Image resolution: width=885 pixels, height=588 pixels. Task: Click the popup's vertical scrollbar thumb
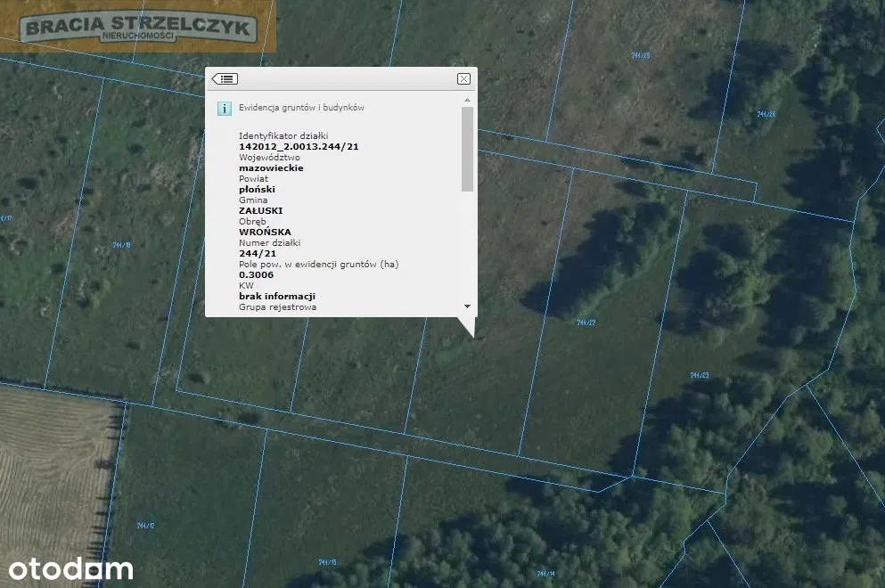pos(467,149)
